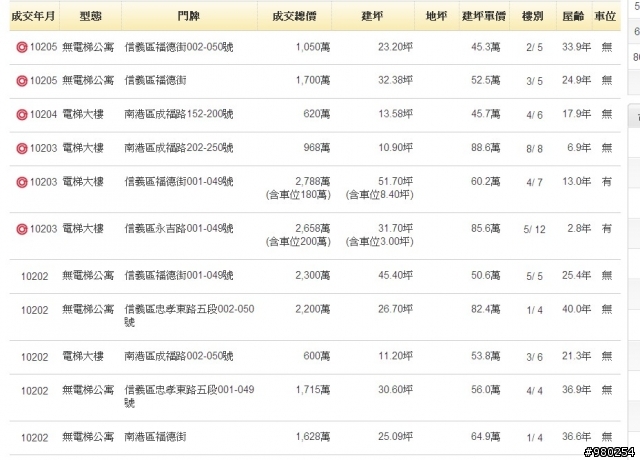This screenshot has height=460, width=640.
Task: Click the unit price 82.4萬
Action: click(485, 309)
